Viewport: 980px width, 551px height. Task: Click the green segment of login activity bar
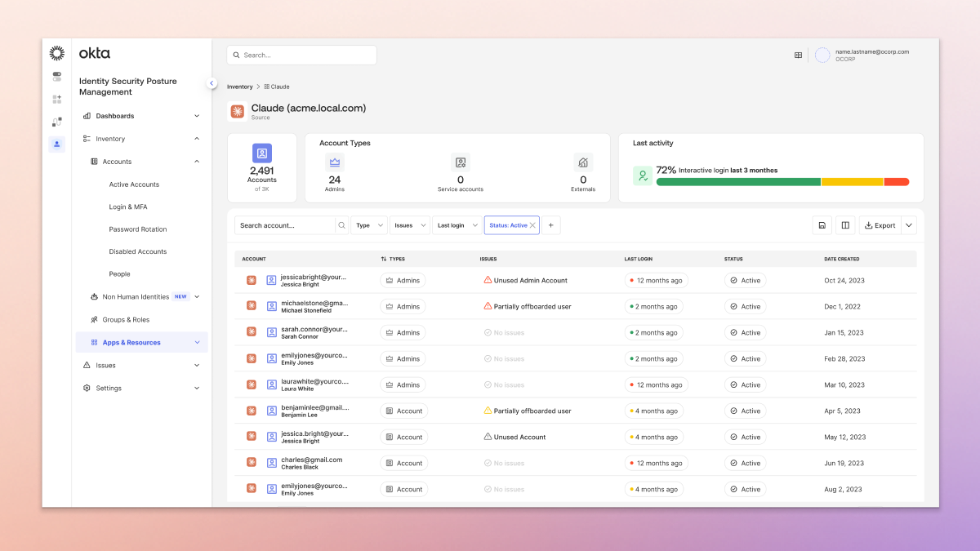(738, 182)
